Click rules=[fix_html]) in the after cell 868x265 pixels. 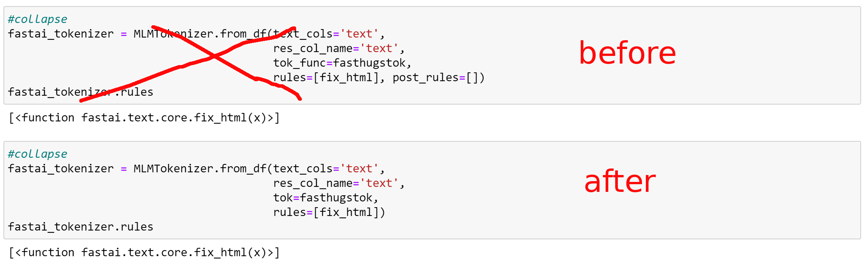(x=329, y=212)
